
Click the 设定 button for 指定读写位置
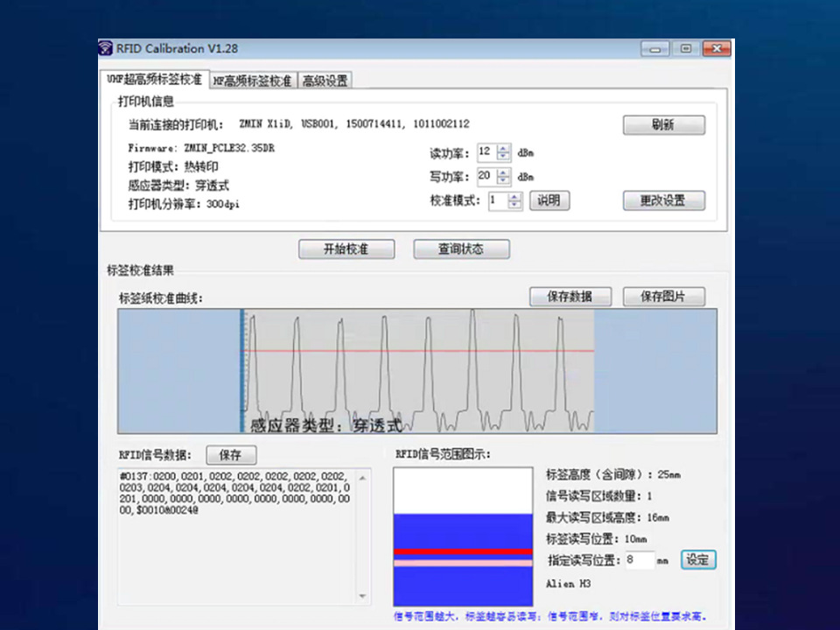698,560
